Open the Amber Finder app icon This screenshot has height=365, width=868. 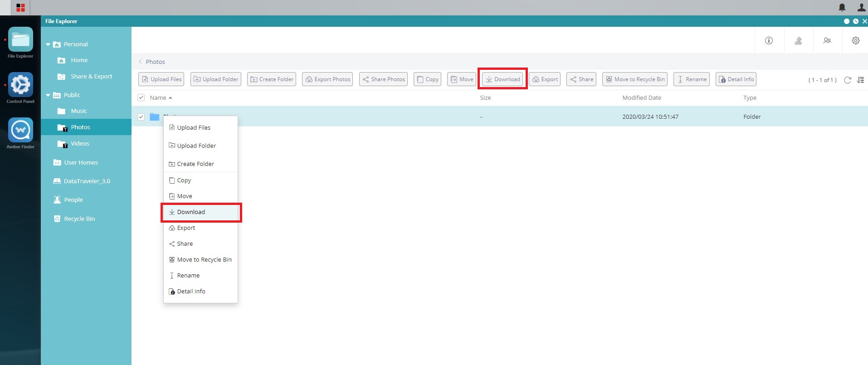point(20,130)
